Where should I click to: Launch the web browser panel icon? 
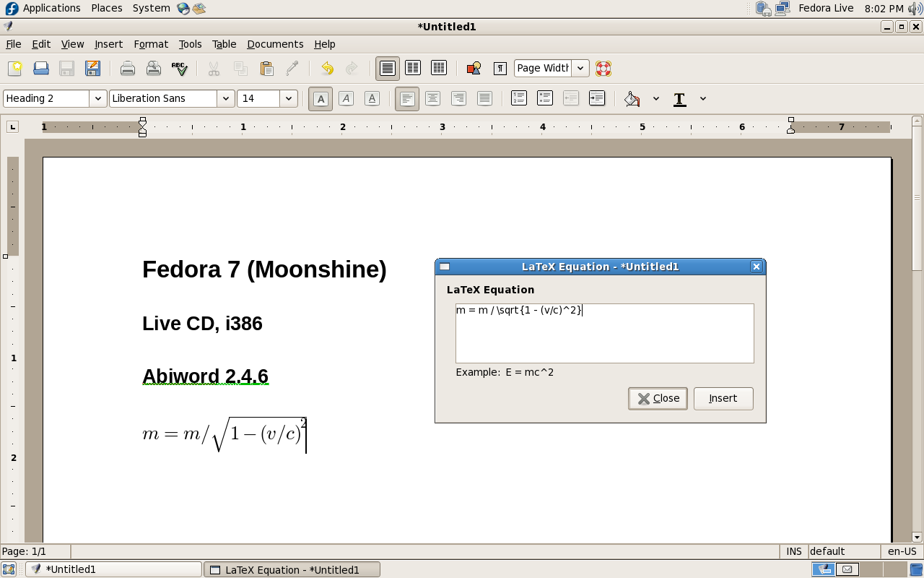point(183,9)
